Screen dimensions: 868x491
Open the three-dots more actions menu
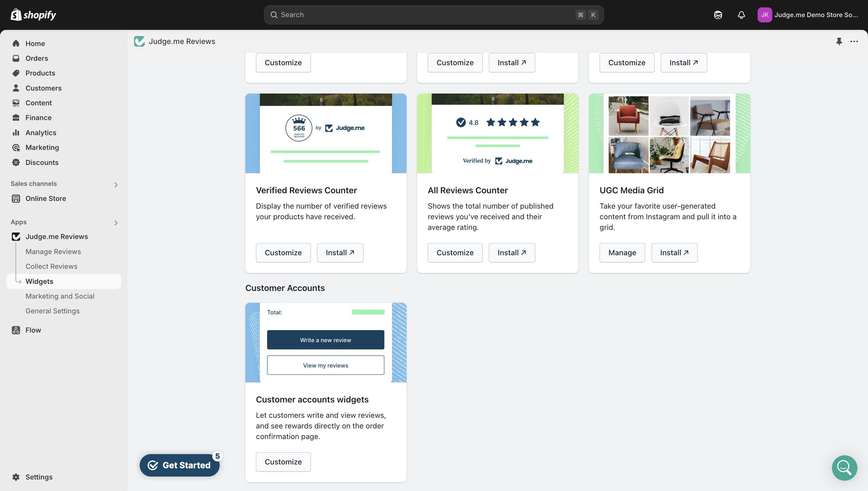pos(854,41)
